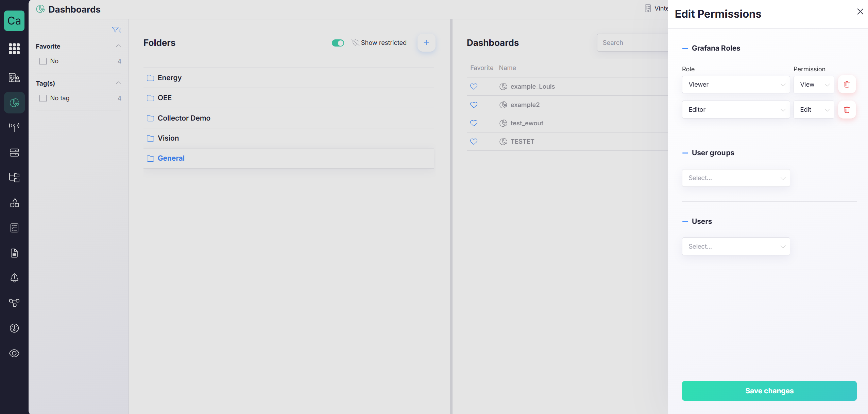
Task: Open the hierarchy tree sidebar icon
Action: tap(14, 178)
